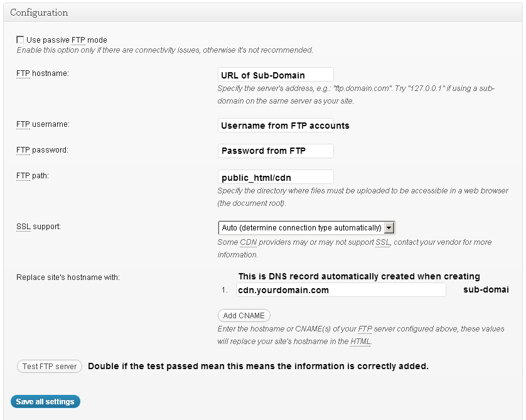Click the Add CNAME button

[244, 315]
